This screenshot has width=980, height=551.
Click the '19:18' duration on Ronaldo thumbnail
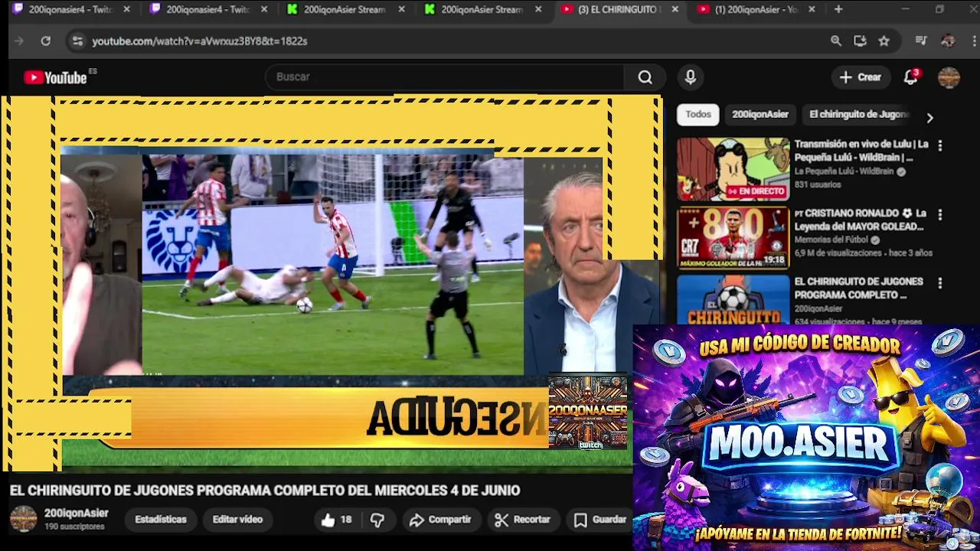pos(774,260)
